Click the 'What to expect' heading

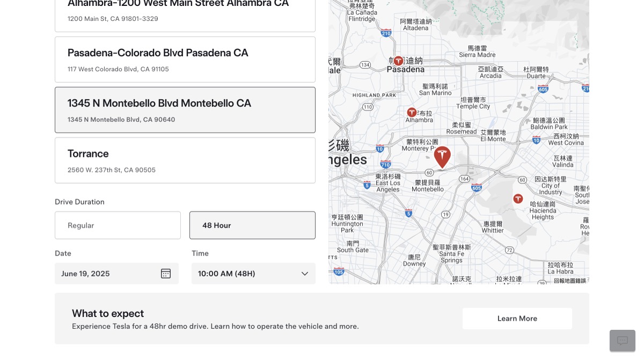tap(108, 313)
